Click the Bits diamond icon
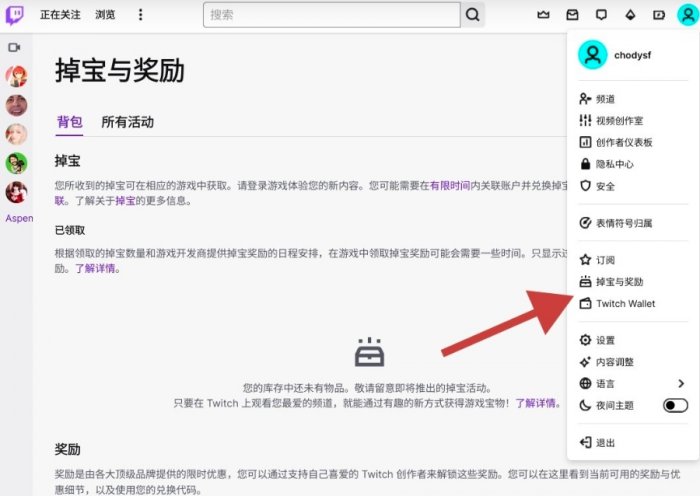Image resolution: width=700 pixels, height=496 pixels. (x=630, y=15)
